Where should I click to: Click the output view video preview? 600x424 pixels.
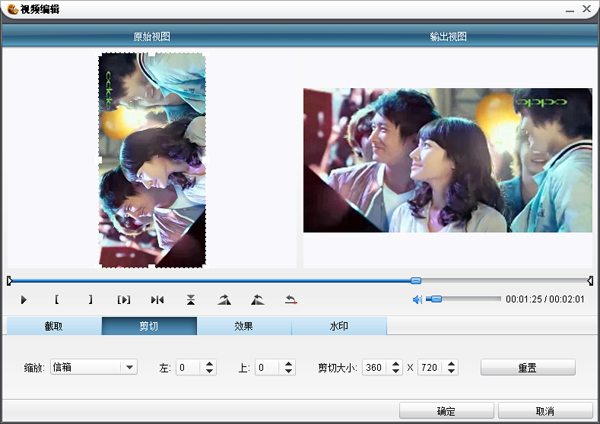(448, 160)
